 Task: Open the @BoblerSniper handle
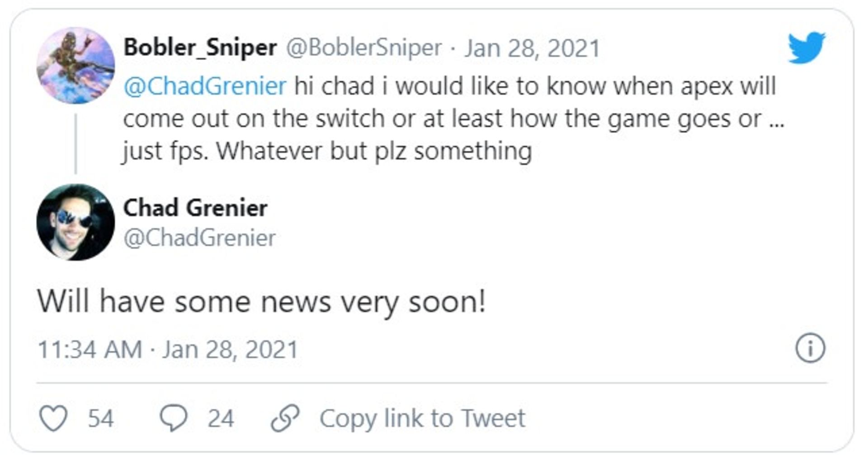coord(364,47)
